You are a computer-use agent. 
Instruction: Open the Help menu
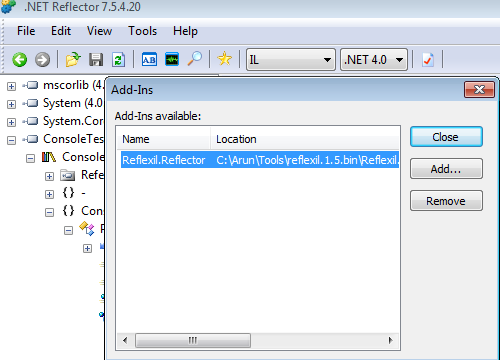point(185,31)
